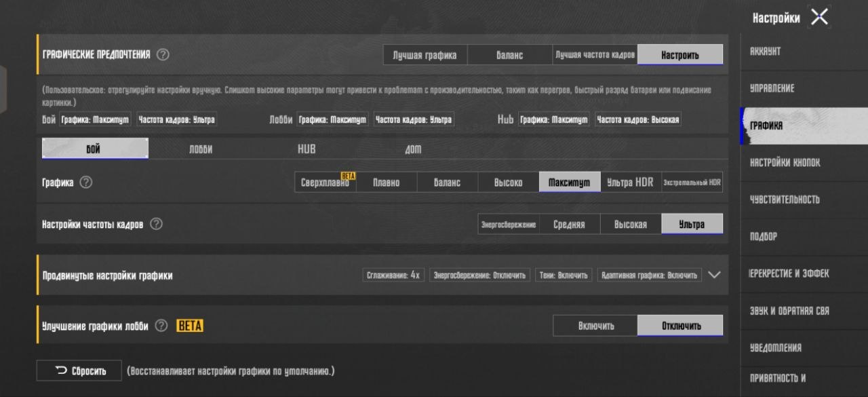
Task: Switch to the БОЙ tab
Action: 95,149
